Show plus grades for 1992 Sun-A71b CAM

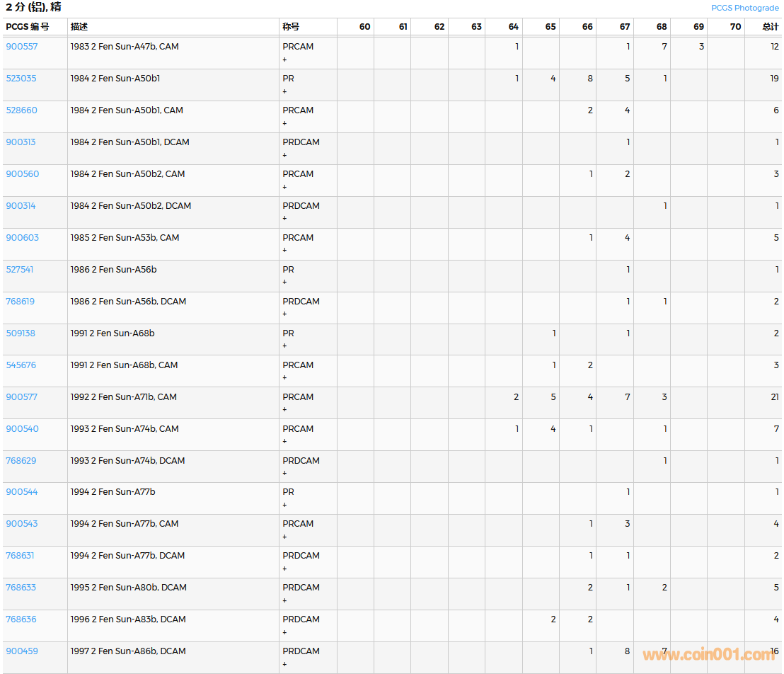285,410
